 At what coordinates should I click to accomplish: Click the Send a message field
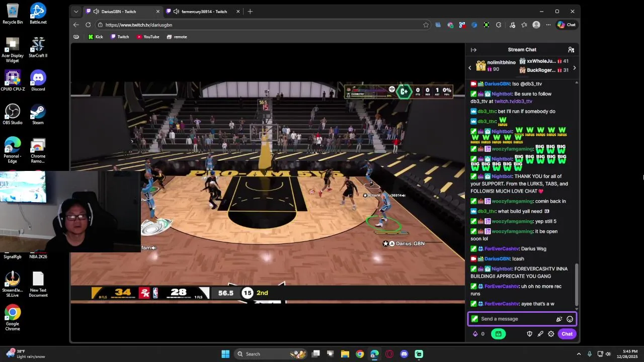pos(522,319)
